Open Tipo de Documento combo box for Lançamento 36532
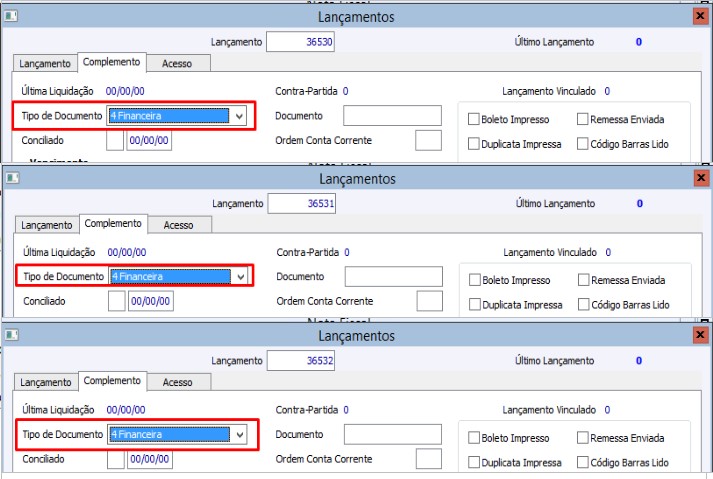713x479 pixels. 238,434
